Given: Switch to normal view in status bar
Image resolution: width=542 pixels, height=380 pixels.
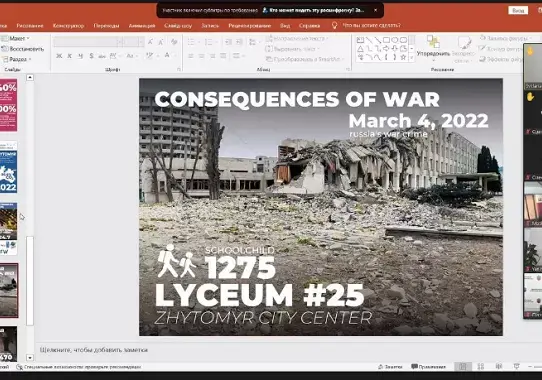Looking at the screenshot, I should pos(462,367).
